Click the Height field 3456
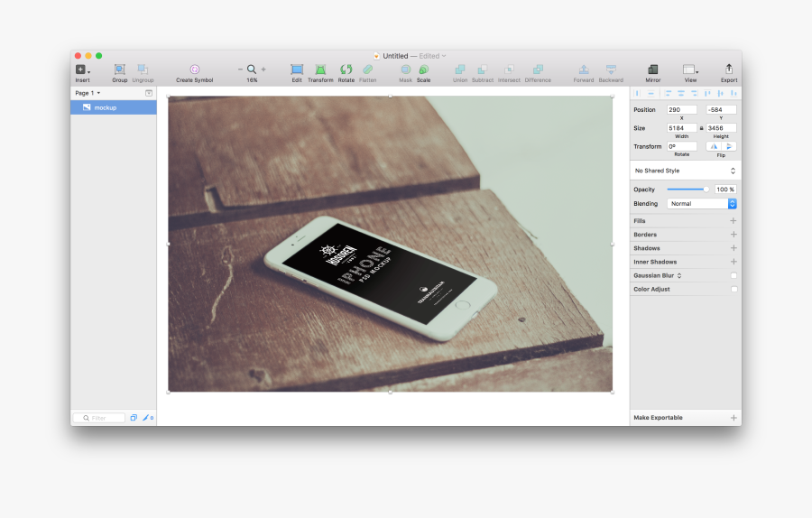812x518 pixels. (x=721, y=128)
